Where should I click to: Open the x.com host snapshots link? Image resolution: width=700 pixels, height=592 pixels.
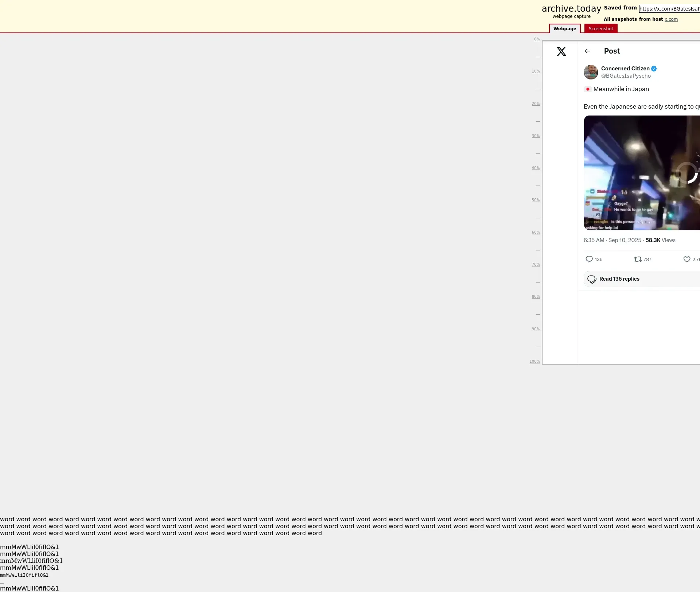coord(671,19)
